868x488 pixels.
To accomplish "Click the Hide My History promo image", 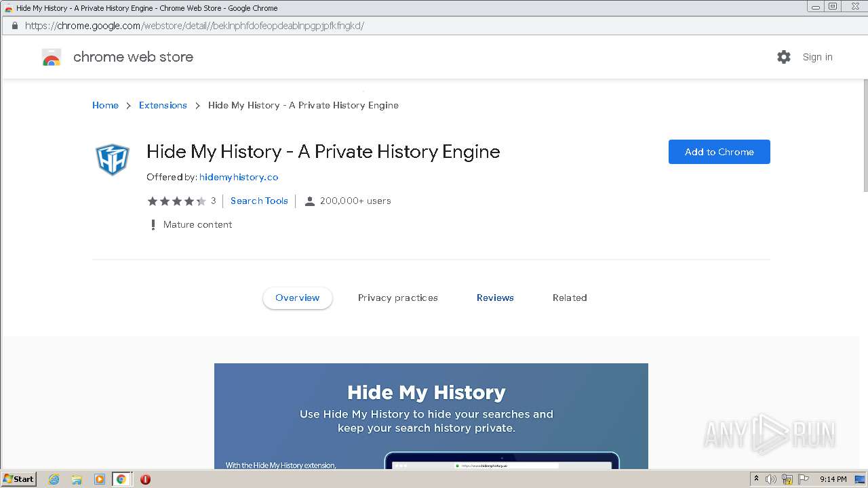I will (x=431, y=416).
